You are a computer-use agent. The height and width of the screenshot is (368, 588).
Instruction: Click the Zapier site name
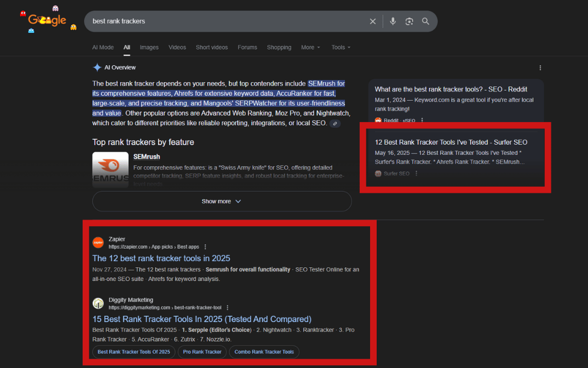click(117, 239)
